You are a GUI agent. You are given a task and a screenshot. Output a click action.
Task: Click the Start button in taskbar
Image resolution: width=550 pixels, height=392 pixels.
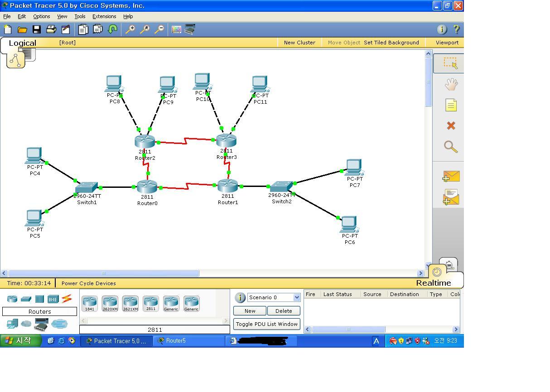pos(21,341)
